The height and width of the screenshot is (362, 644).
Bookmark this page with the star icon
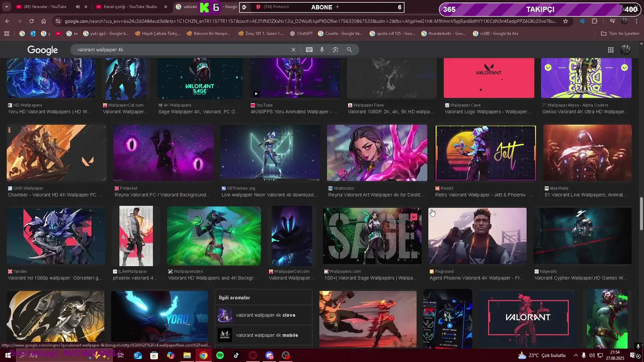pyautogui.click(x=566, y=21)
